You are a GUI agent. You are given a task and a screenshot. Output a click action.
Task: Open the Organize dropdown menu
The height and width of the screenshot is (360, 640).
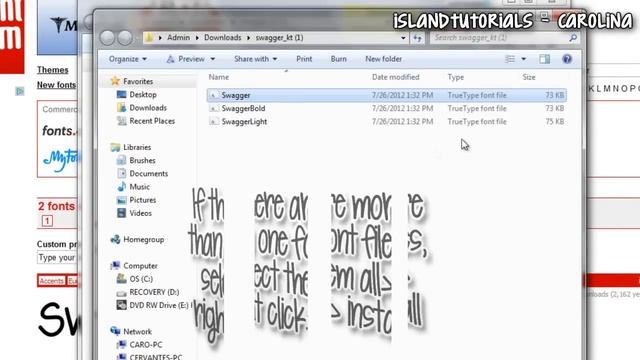pos(128,59)
